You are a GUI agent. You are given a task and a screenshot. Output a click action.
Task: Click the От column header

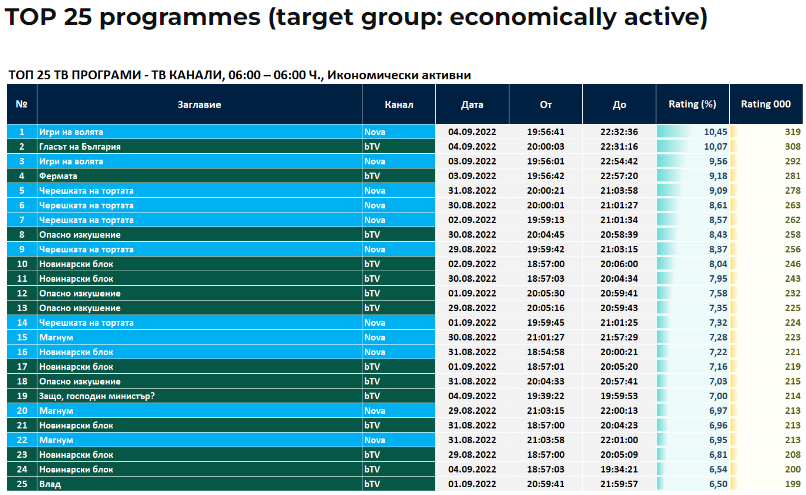pyautogui.click(x=546, y=104)
